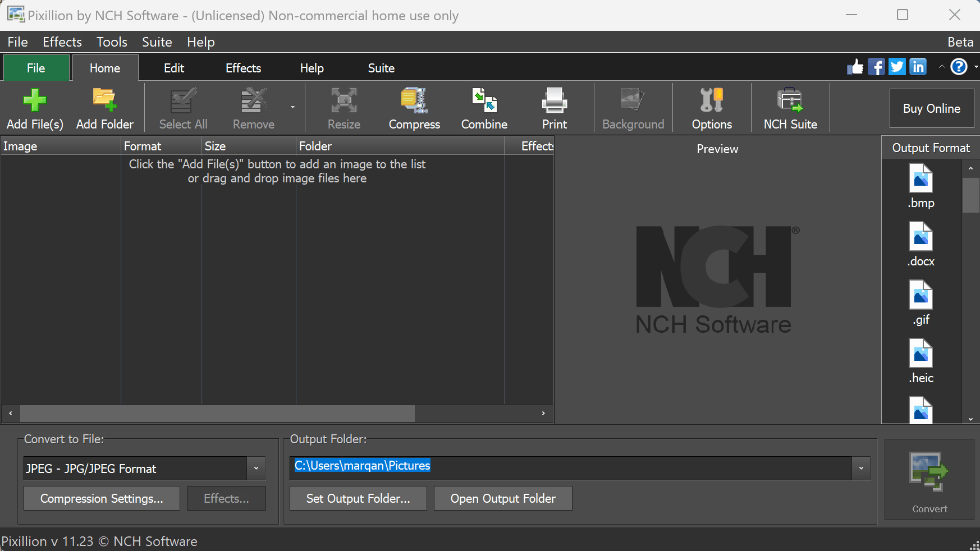Click the thumbs-up like icon
980x551 pixels.
[855, 67]
